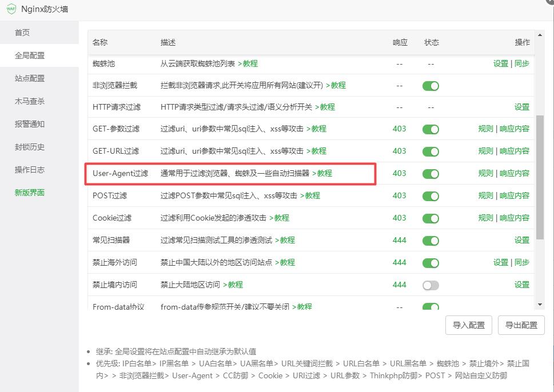The image size is (554, 392).
Task: Toggle the User-Agent过滤 switch
Action: [x=431, y=174]
